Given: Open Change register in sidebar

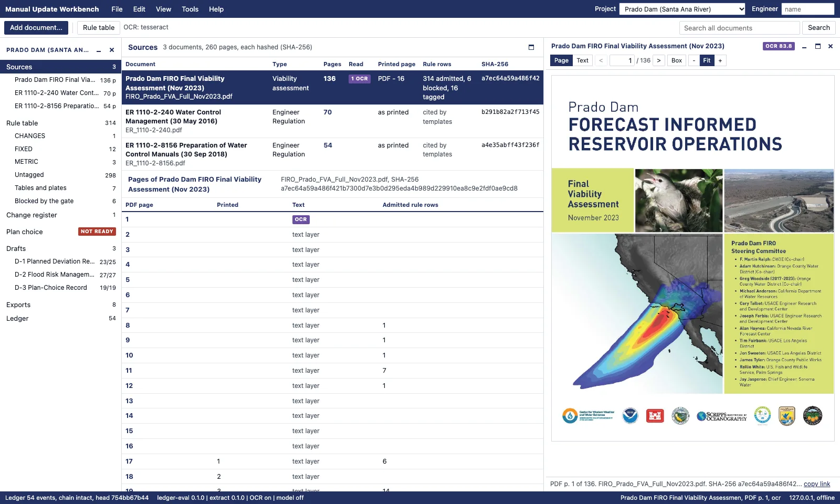Looking at the screenshot, I should tap(61, 215).
